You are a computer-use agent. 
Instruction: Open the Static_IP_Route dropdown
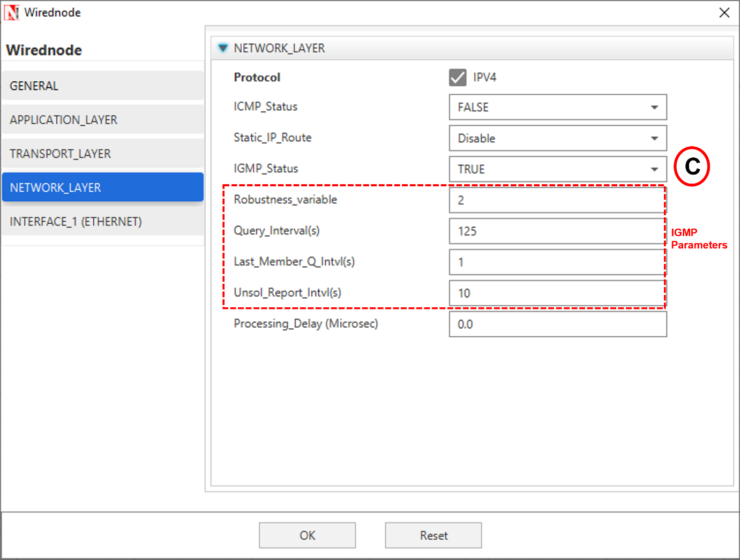(557, 138)
